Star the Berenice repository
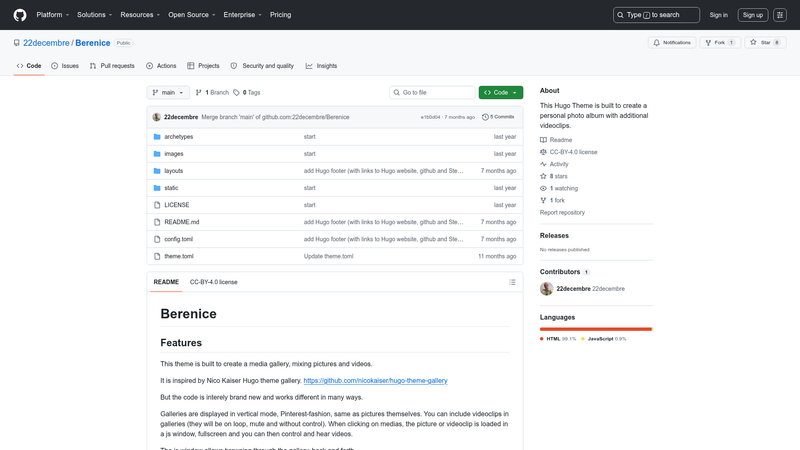Screen dimensions: 800x450 765,43
